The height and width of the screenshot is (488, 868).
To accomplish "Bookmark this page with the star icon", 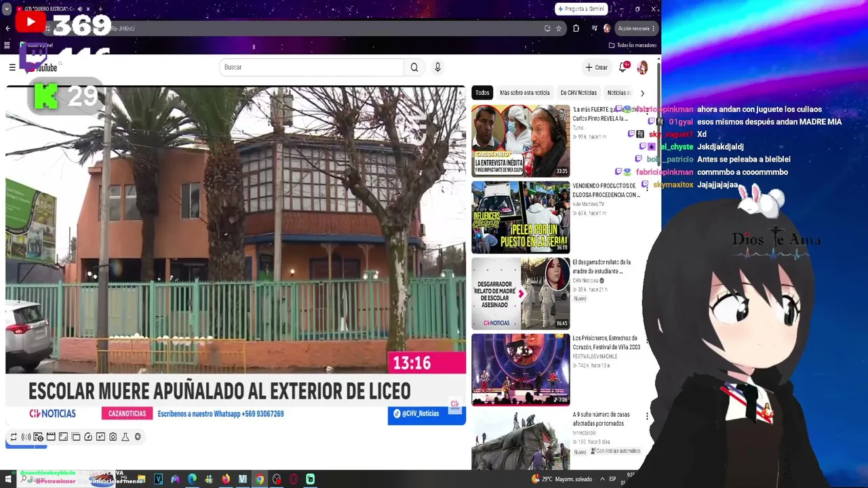I will 559,28.
